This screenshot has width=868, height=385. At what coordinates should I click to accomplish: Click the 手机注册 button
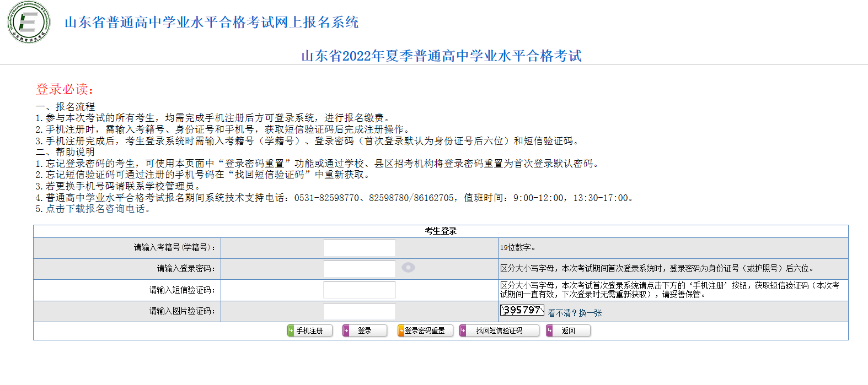click(309, 330)
